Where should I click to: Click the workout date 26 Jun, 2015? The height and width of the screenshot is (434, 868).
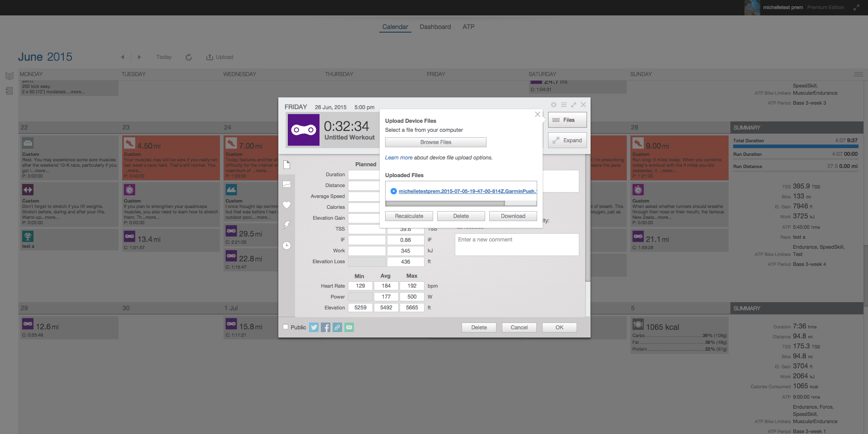(x=331, y=107)
